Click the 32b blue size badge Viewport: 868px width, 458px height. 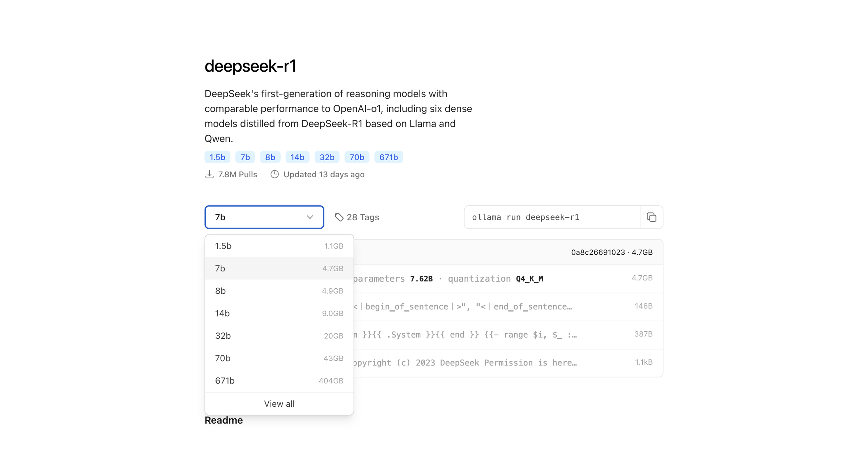coord(327,157)
